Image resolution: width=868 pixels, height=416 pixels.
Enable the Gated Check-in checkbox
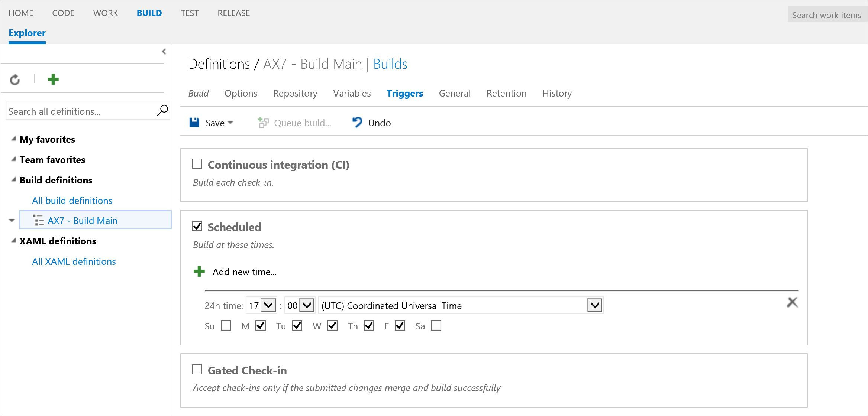tap(197, 369)
